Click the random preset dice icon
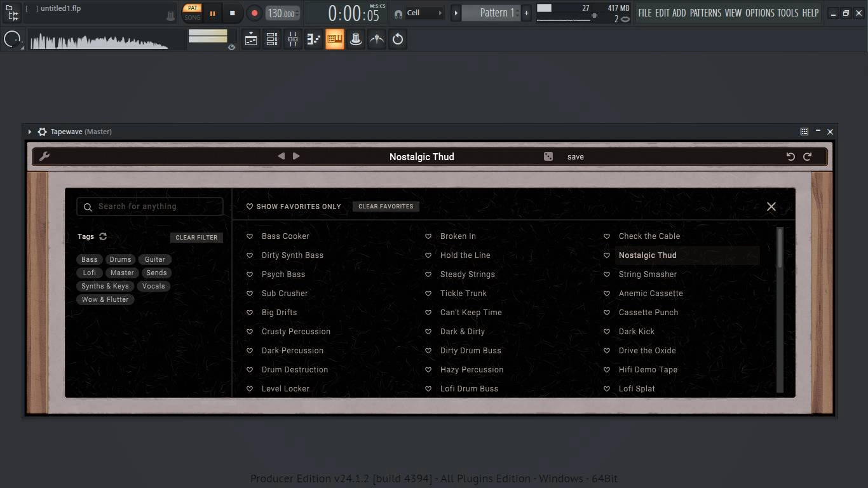This screenshot has height=488, width=868. tap(548, 156)
